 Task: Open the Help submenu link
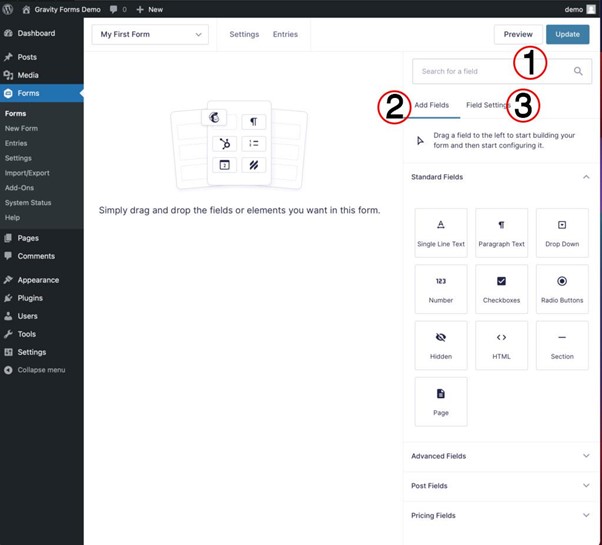point(12,218)
